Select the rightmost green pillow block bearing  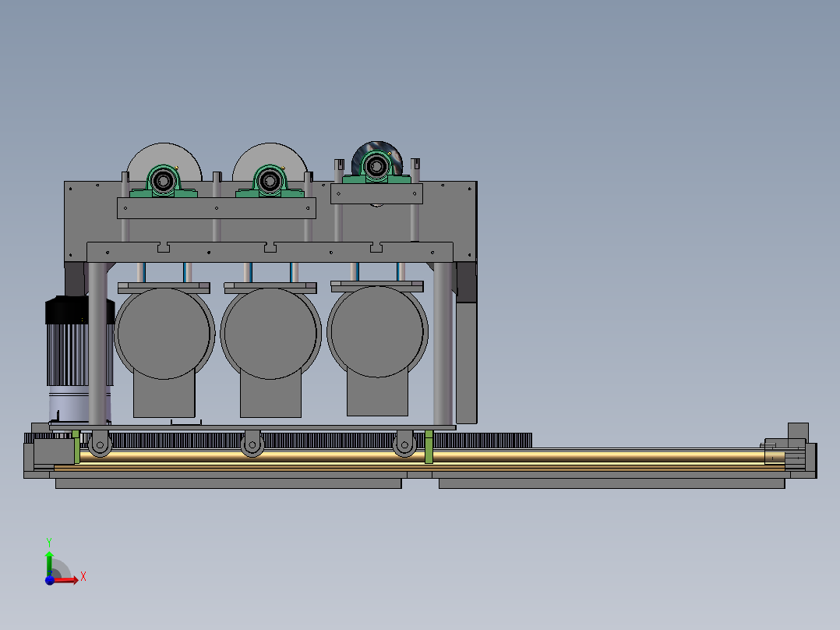pyautogui.click(x=376, y=167)
